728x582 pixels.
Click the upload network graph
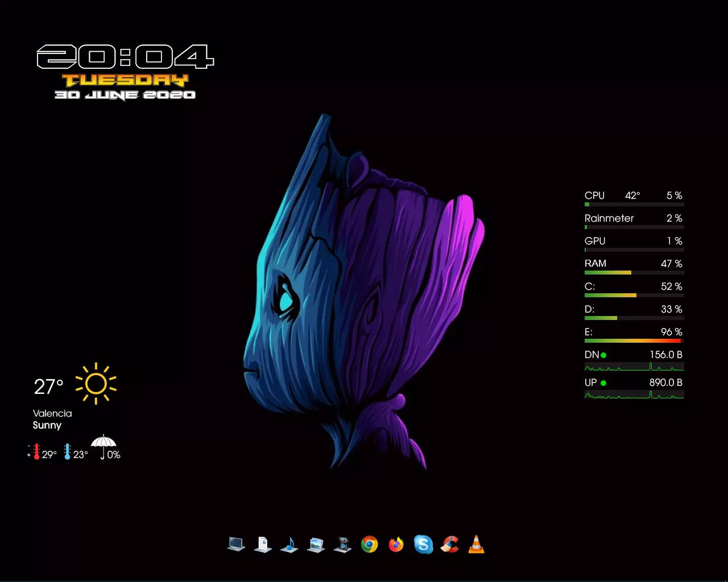[634, 394]
